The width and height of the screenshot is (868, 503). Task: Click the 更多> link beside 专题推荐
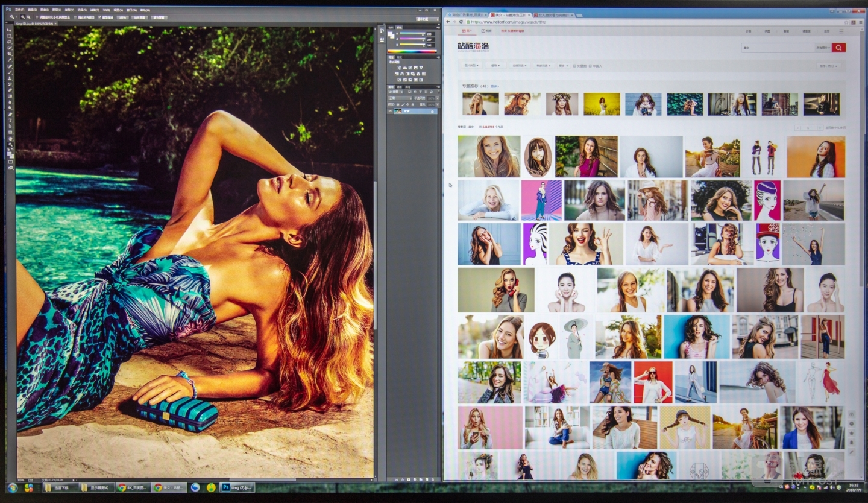[x=494, y=86]
